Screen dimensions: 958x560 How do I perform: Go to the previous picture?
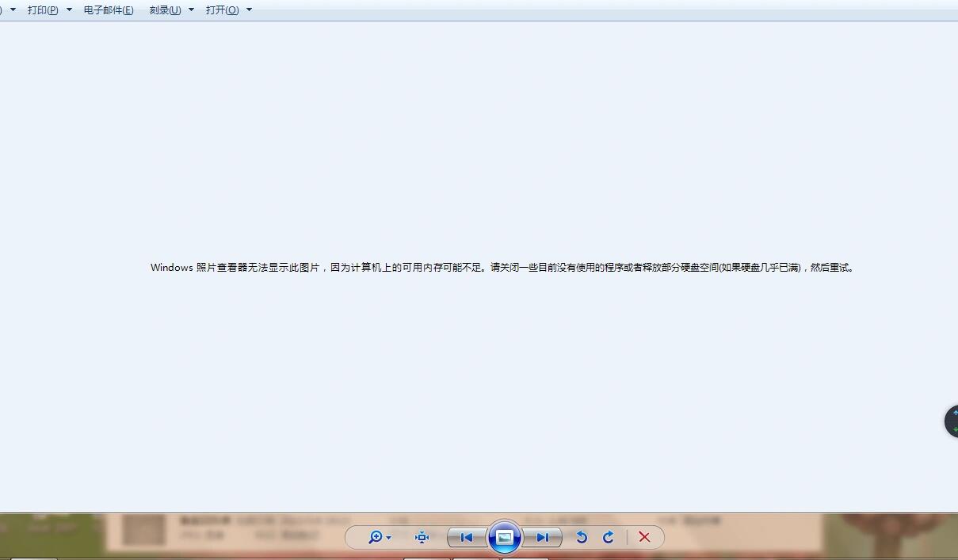point(466,537)
